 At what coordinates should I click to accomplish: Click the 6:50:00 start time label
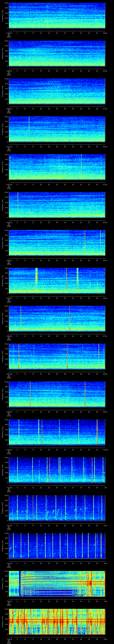(x=9, y=109)
